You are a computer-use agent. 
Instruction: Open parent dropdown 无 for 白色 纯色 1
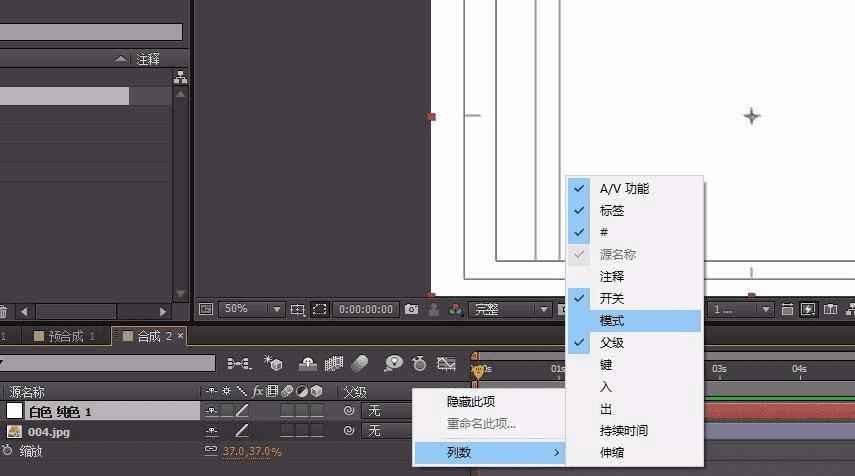pos(388,411)
